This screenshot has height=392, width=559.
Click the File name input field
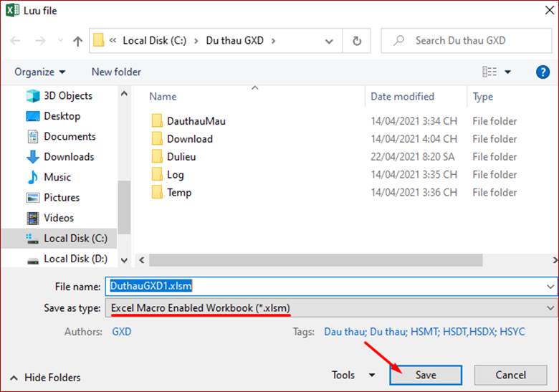[x=330, y=286]
